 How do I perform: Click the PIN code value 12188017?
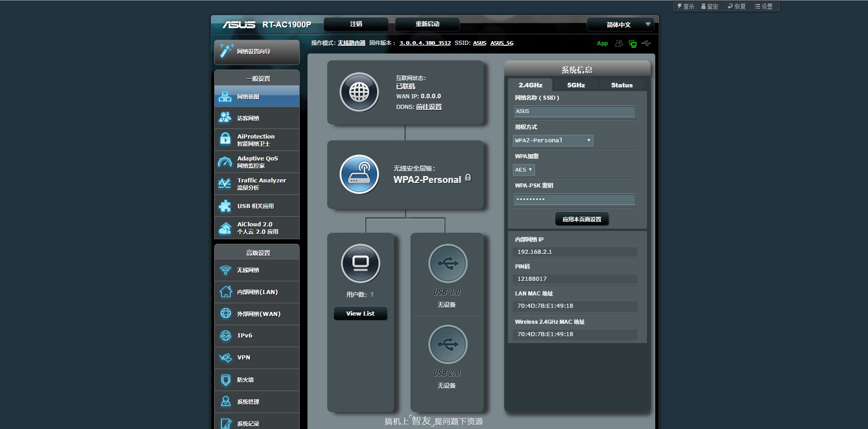[x=532, y=279]
